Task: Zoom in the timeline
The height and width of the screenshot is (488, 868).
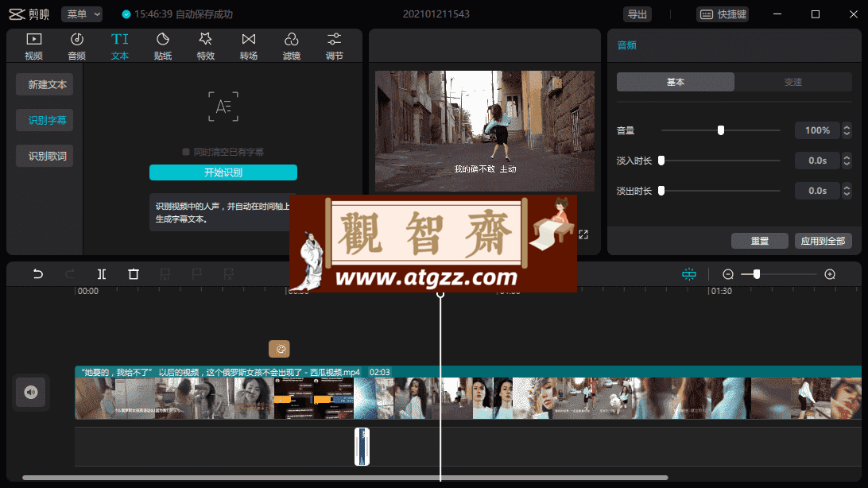Action: tap(830, 274)
